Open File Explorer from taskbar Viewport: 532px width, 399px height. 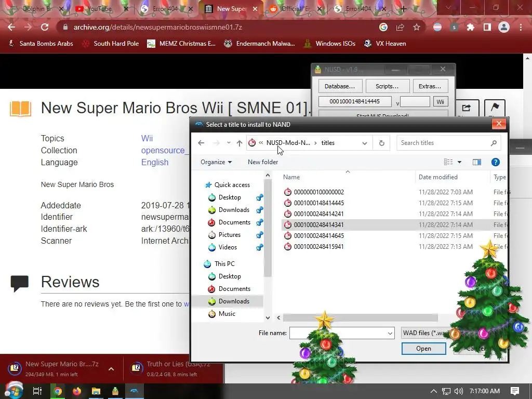click(96, 391)
